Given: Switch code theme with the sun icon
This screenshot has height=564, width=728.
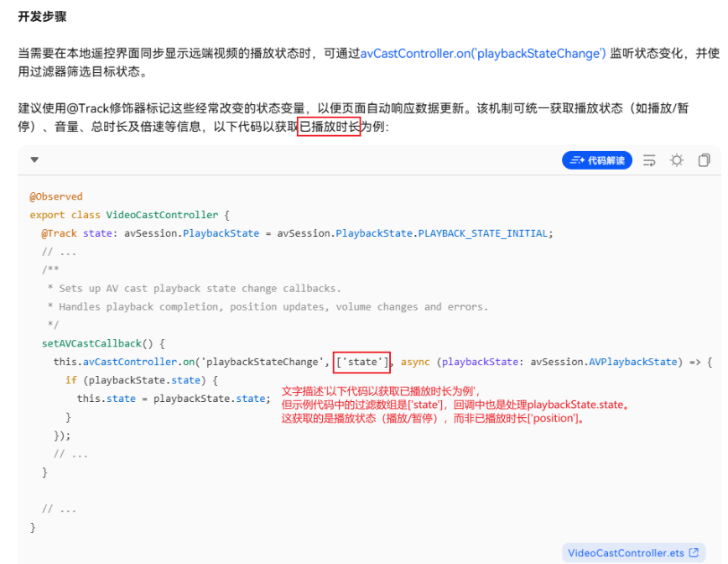Looking at the screenshot, I should coord(677,160).
